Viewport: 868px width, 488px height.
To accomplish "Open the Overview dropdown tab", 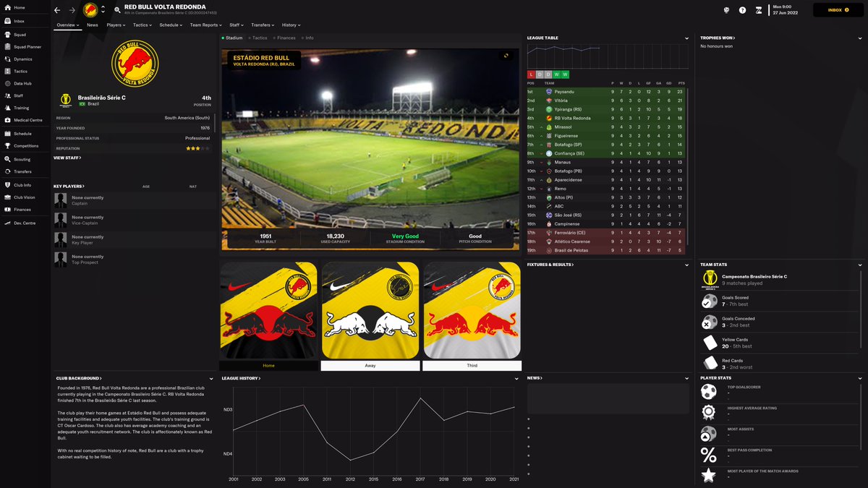I will point(68,25).
